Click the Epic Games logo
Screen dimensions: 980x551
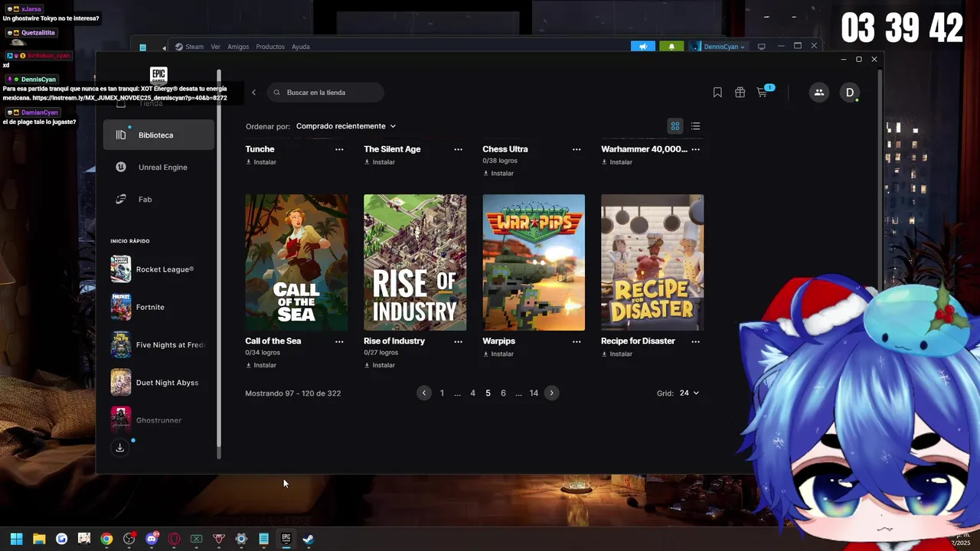pyautogui.click(x=158, y=75)
